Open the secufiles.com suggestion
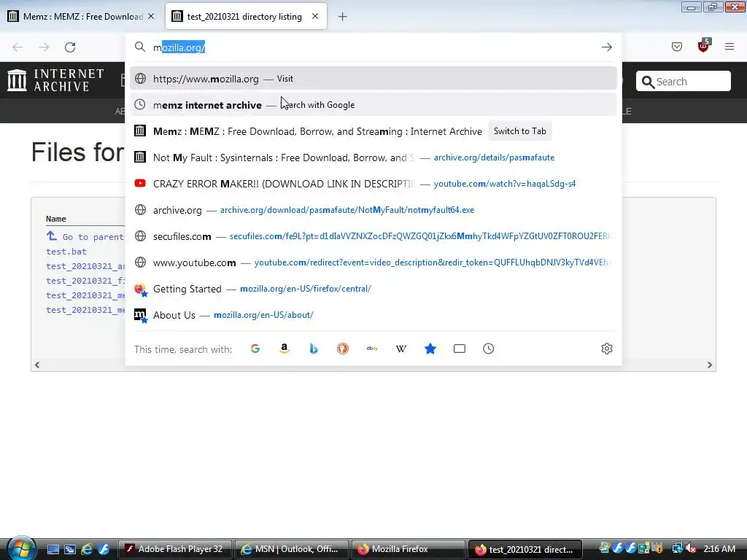 373,236
